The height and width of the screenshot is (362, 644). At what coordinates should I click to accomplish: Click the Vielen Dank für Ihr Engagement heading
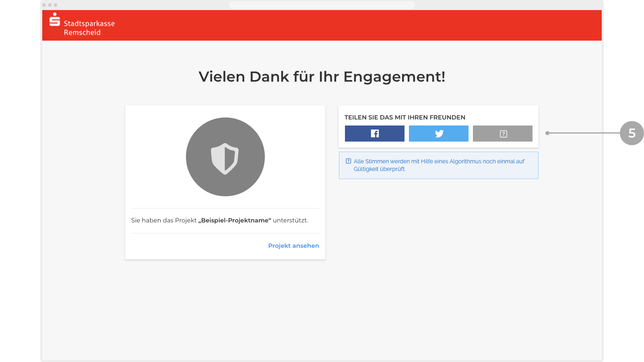(322, 76)
